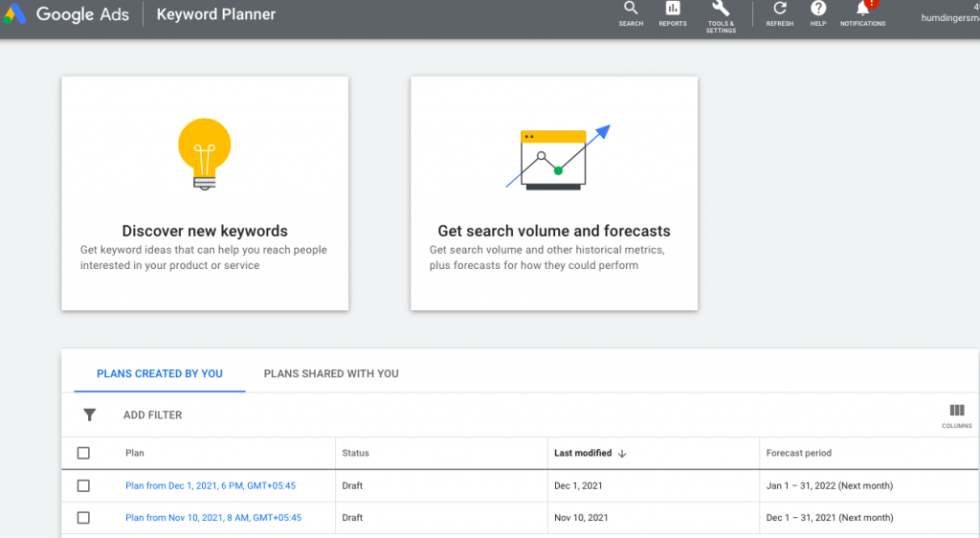
Task: Click the lightbulb Discover new keywords illustration
Action: 205,154
